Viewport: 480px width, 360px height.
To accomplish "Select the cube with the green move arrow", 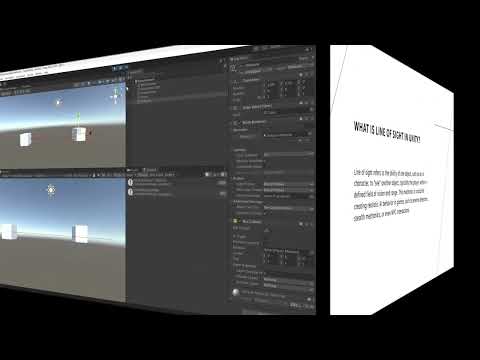I will click(79, 134).
